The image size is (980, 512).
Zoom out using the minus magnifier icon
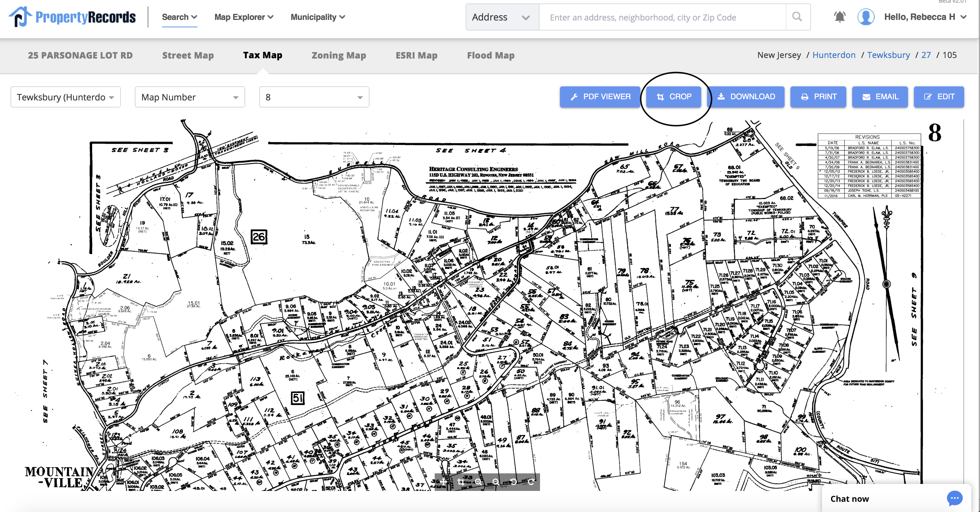click(x=496, y=482)
